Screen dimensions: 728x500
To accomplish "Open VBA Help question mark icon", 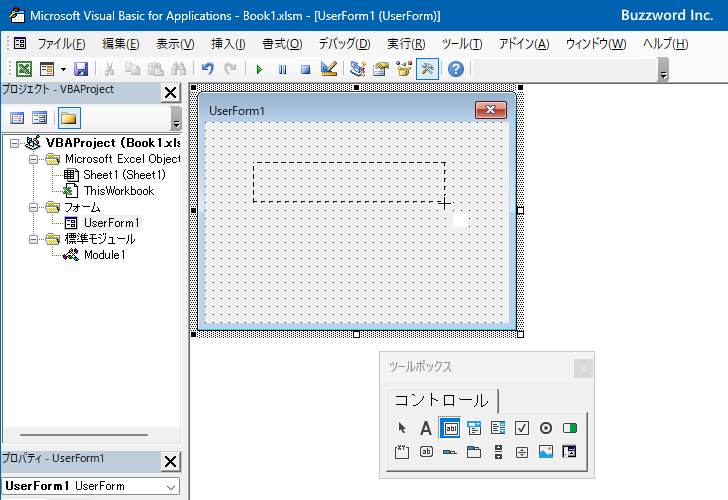I will [456, 69].
